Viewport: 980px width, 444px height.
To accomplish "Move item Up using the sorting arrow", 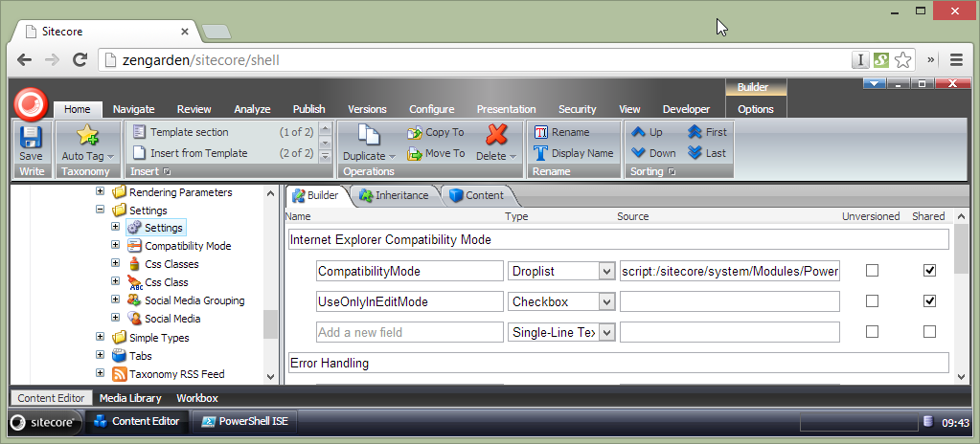I will coord(638,132).
